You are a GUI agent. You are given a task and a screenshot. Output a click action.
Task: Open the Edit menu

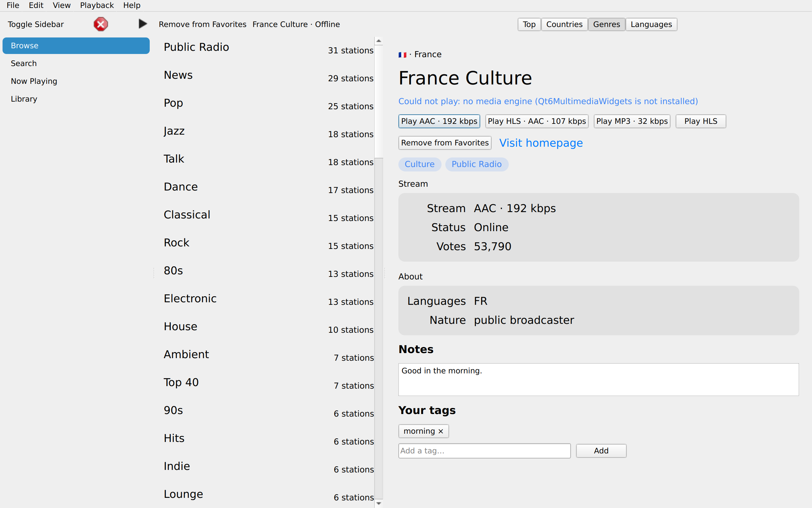pyautogui.click(x=36, y=5)
